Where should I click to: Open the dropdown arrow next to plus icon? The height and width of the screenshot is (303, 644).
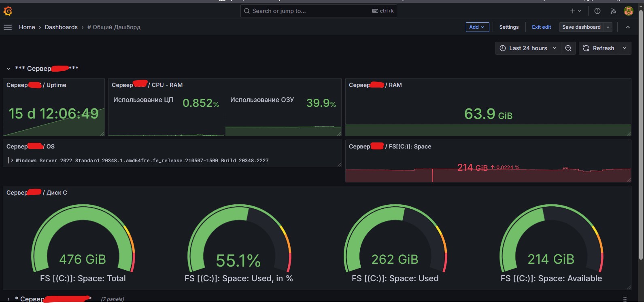point(580,11)
